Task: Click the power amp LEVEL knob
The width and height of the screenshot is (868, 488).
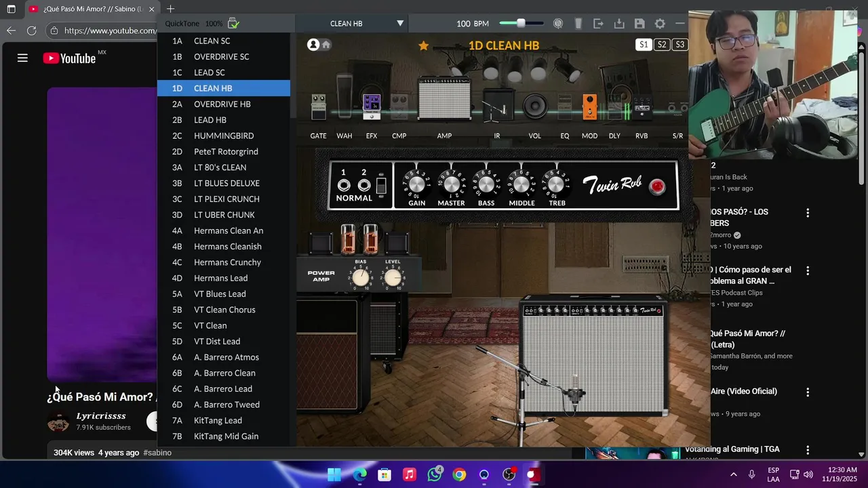Action: [393, 277]
